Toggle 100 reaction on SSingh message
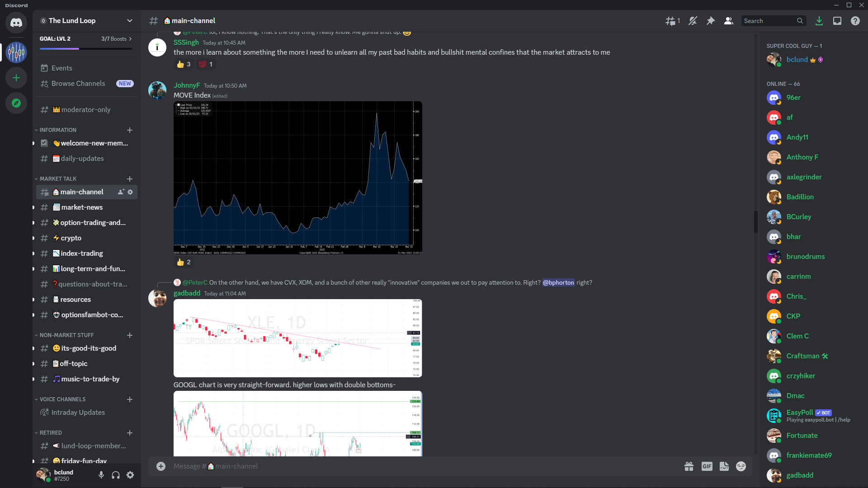 pos(206,64)
